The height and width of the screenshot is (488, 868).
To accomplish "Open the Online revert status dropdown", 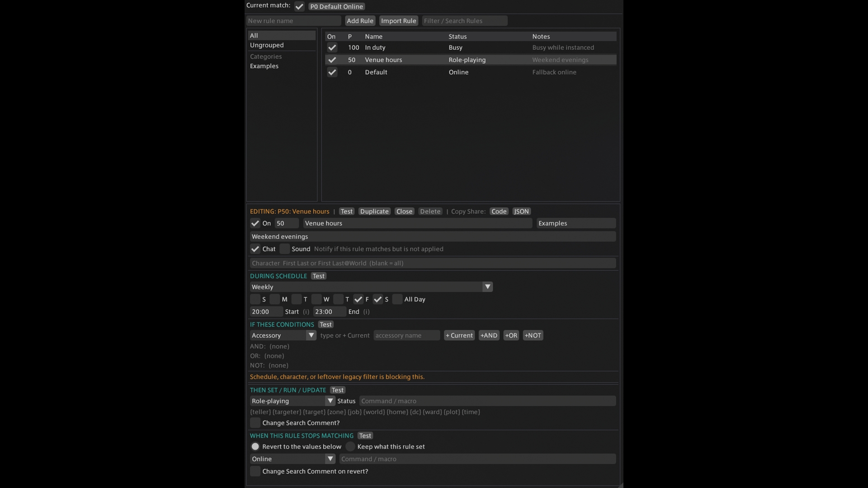I will click(x=292, y=459).
